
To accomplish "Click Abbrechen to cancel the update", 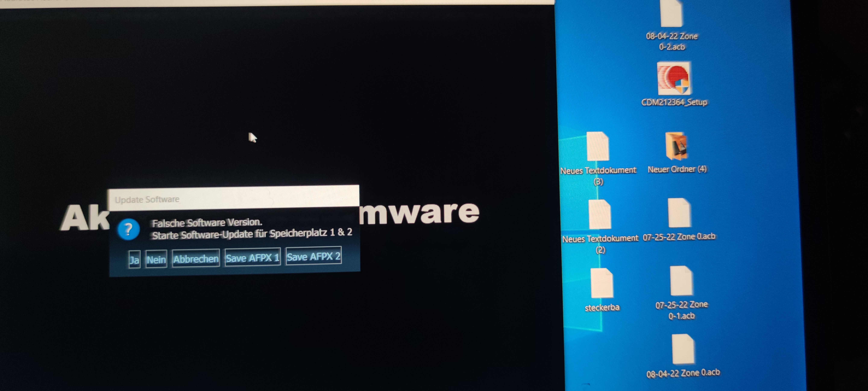I will click(196, 258).
